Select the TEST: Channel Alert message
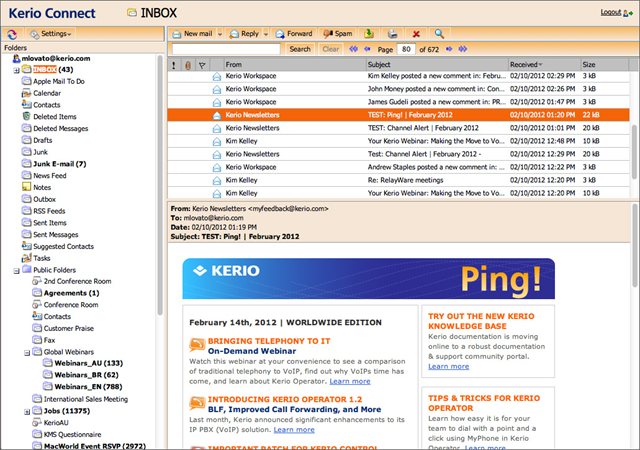The image size is (640, 450). click(x=398, y=128)
